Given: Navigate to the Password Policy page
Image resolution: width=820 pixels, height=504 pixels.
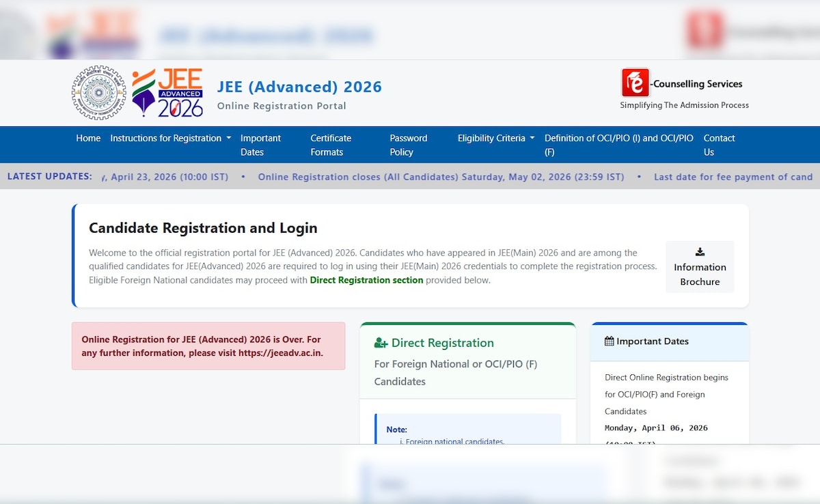Looking at the screenshot, I should (408, 145).
